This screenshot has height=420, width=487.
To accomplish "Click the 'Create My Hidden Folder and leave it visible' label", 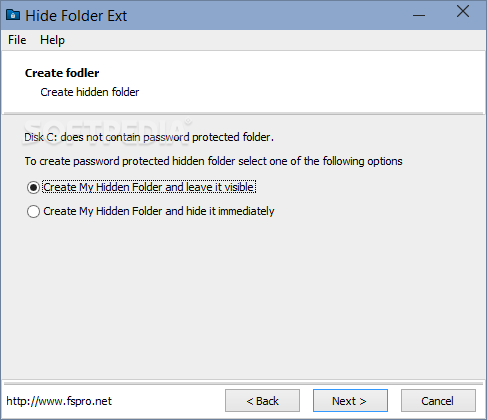I will (149, 187).
